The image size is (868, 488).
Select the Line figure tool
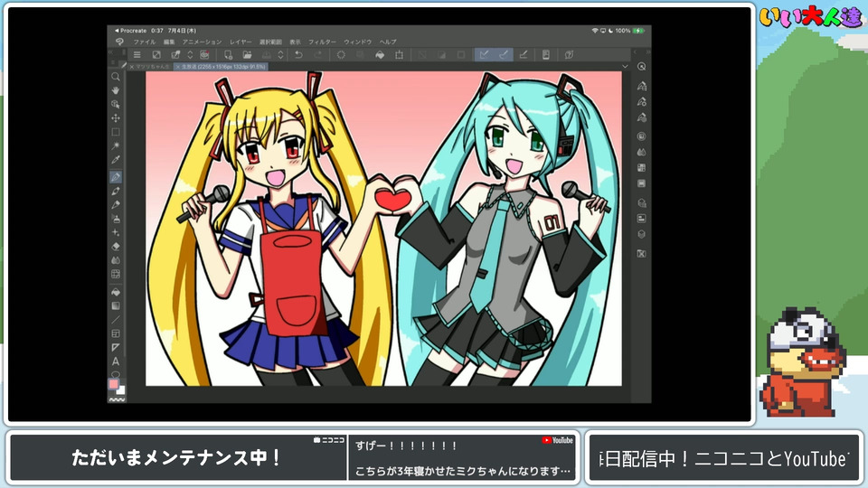point(115,319)
